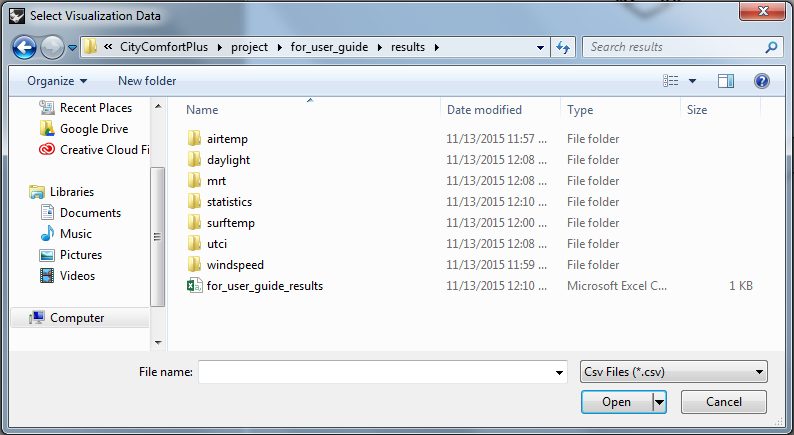
Task: Select Creative Cloud Files in sidebar
Action: (x=94, y=150)
